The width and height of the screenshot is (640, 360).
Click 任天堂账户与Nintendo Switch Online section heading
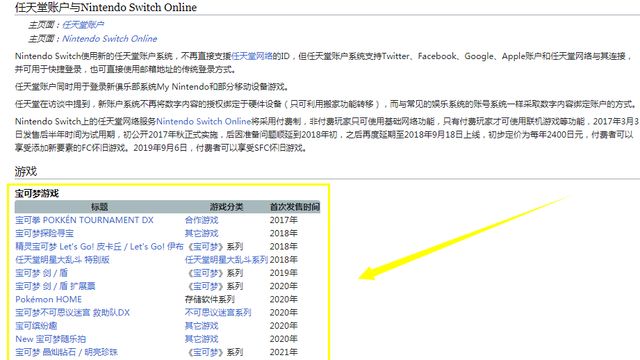(106, 7)
